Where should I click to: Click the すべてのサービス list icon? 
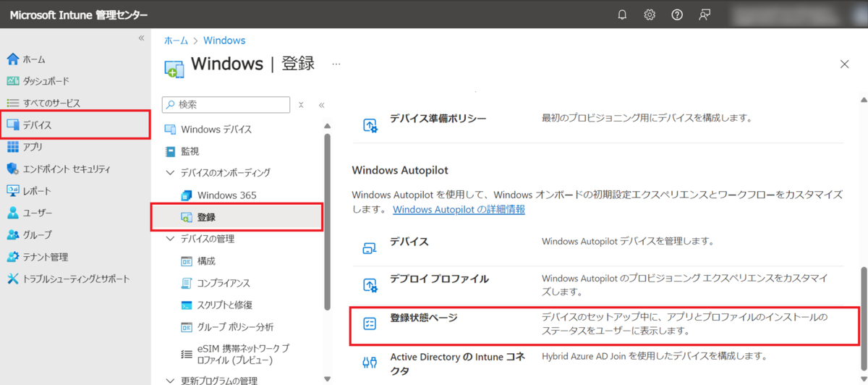click(x=12, y=103)
